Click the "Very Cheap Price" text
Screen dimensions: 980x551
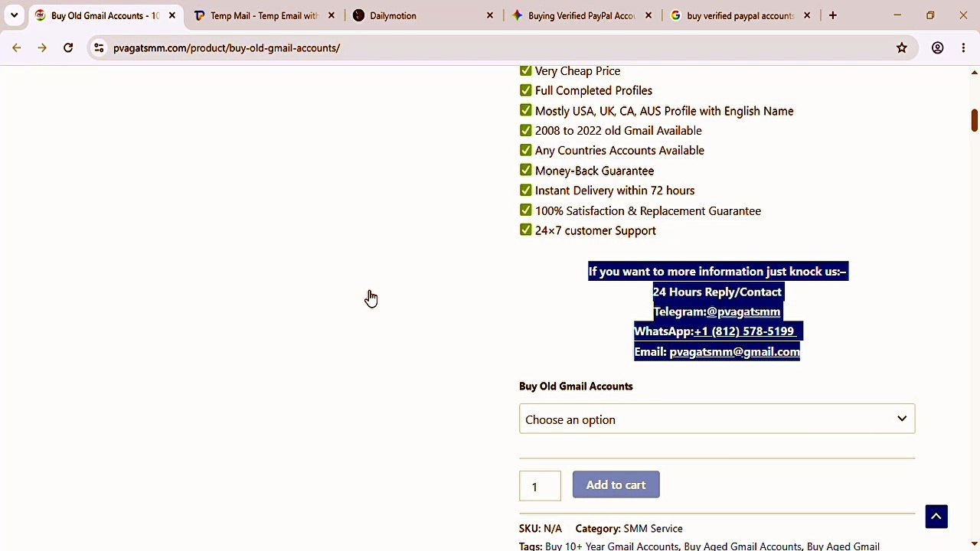[x=577, y=71]
